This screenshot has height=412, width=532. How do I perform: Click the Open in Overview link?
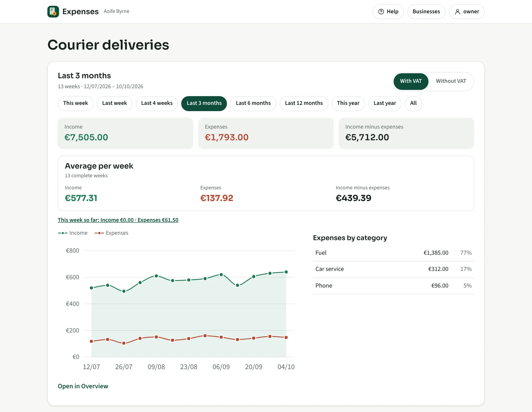point(83,386)
